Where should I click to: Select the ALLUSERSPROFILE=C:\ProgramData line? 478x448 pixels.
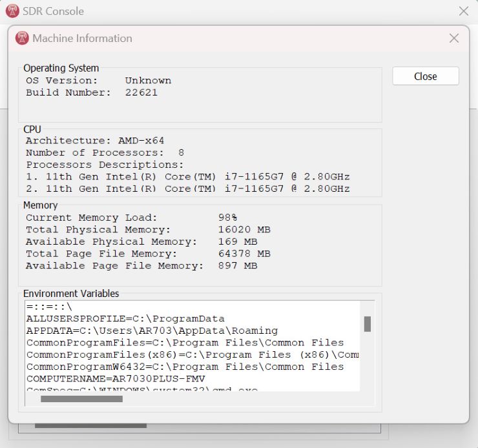125,319
